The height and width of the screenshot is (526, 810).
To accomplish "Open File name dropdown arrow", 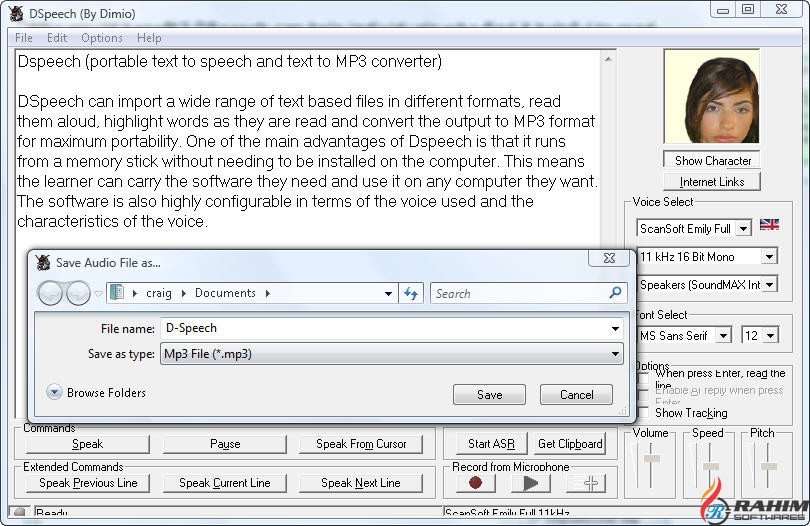I will tap(615, 329).
